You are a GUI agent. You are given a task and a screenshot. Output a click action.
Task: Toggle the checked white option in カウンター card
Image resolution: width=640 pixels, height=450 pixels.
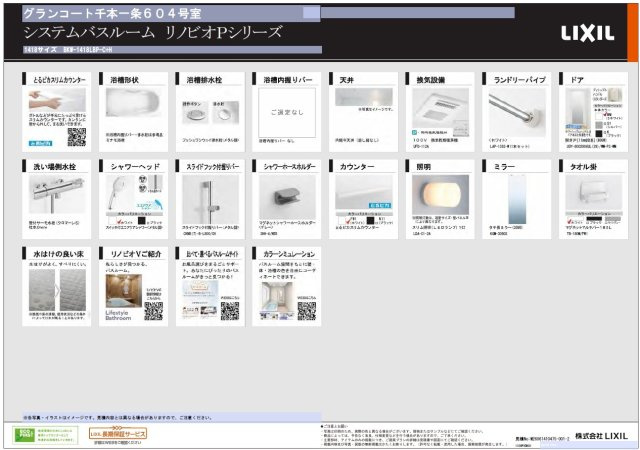[349, 221]
